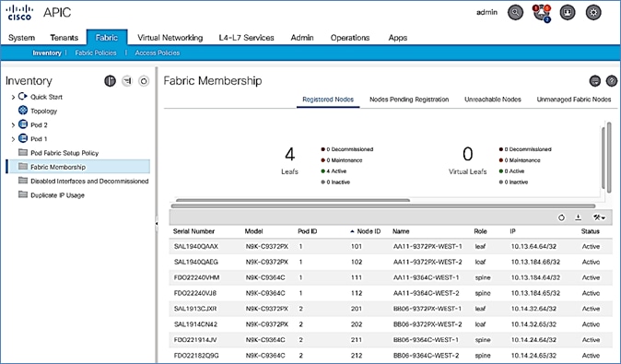Click the Cisco logo
This screenshot has width=621, height=364.
19,12
